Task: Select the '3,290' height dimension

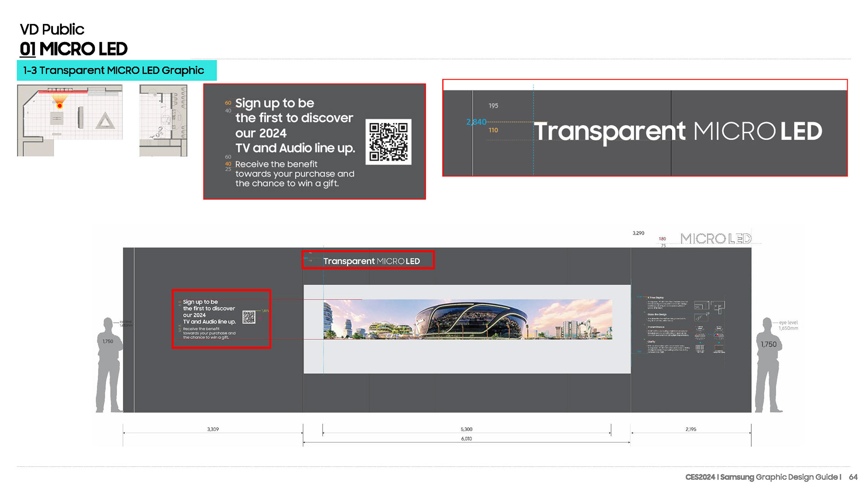Action: [x=638, y=233]
